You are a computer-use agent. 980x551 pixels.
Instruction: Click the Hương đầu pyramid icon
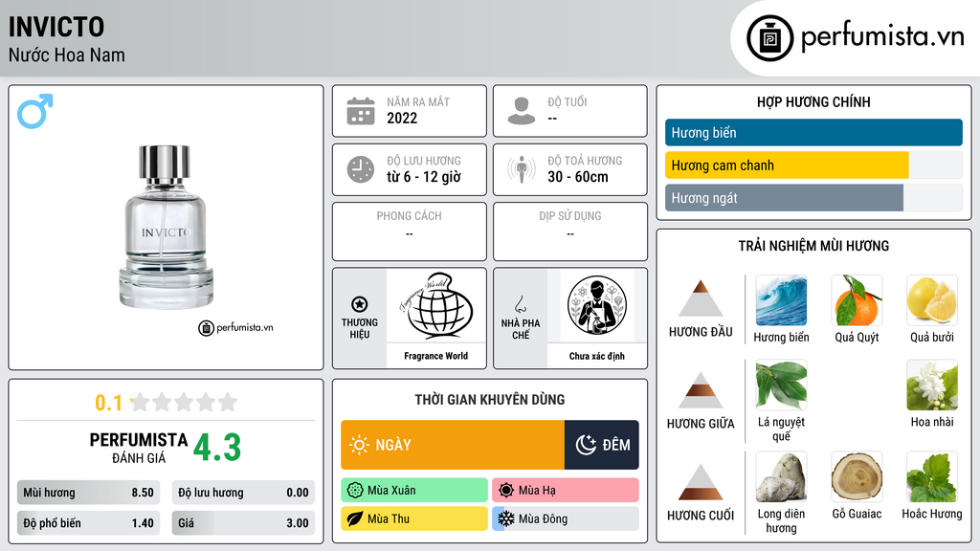coord(701,298)
